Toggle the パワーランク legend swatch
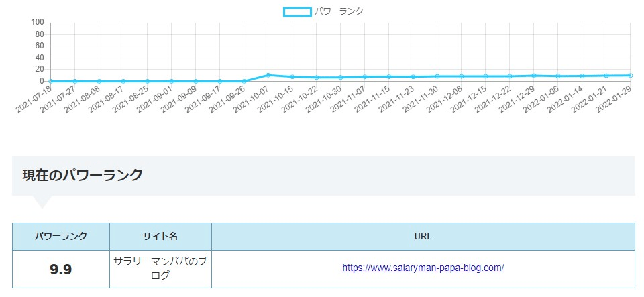This screenshot has height=297, width=644. point(297,12)
